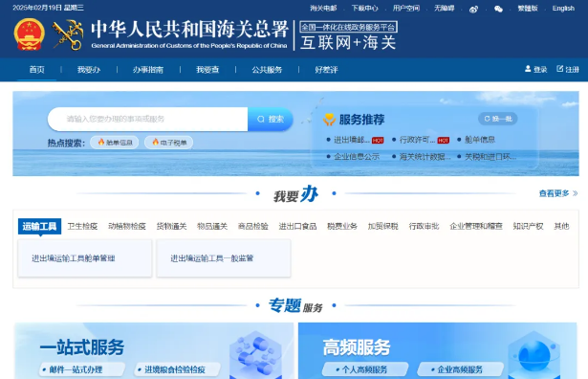The image size is (588, 379).
Task: Click the service search input field
Action: [148, 120]
